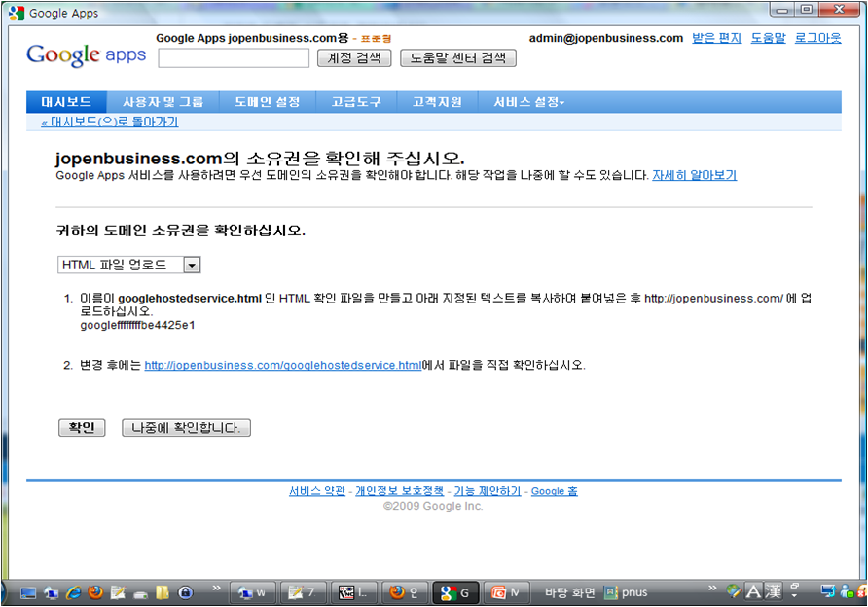The image size is (868, 607).
Task: Click the 바탕 화면 desktop toolbar label
Action: click(x=569, y=592)
